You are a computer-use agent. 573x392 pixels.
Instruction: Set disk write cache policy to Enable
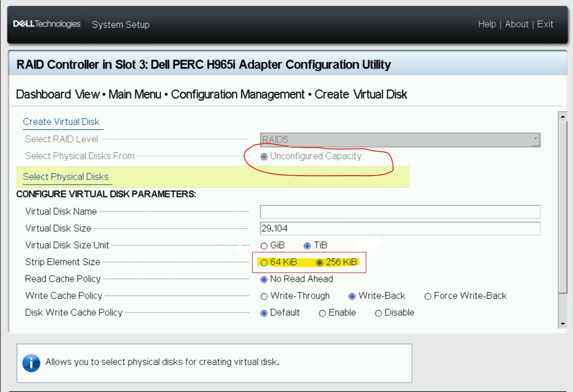pos(322,313)
